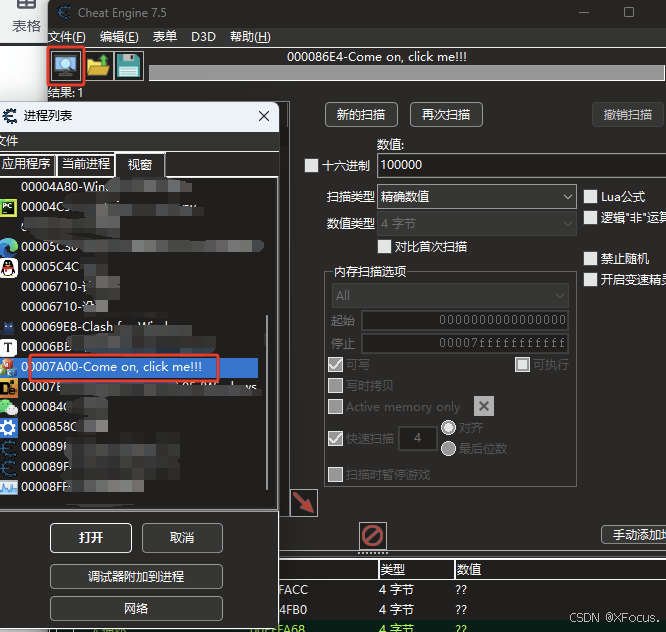
Task: Switch to the 应用程序 tab
Action: coord(27,164)
